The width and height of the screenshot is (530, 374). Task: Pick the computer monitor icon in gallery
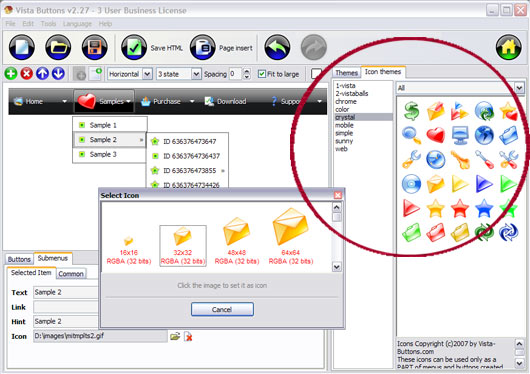pos(460,135)
